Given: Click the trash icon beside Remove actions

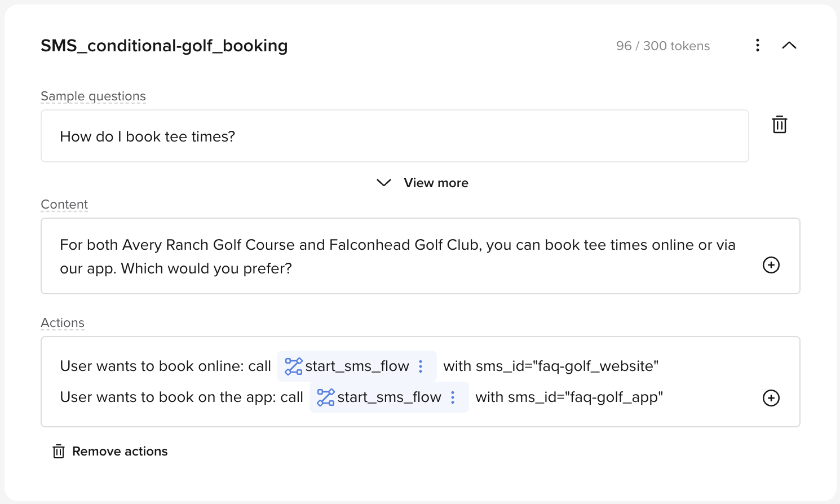Looking at the screenshot, I should click(x=59, y=452).
